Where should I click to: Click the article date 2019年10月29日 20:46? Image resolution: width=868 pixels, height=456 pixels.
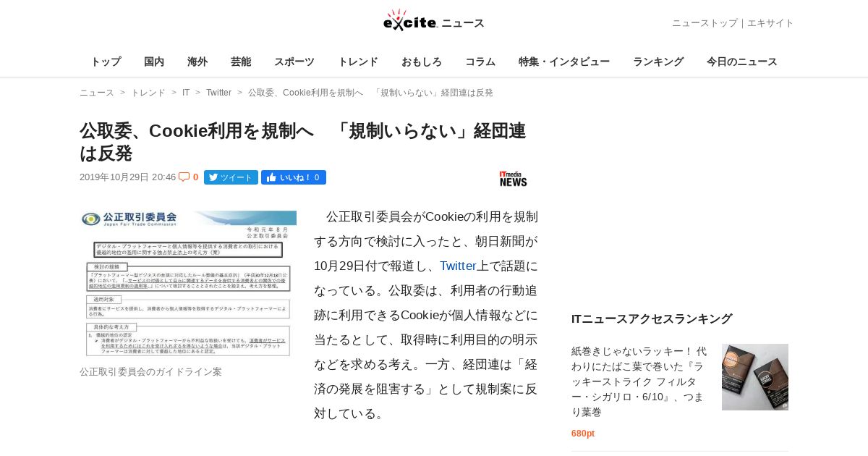click(x=128, y=177)
